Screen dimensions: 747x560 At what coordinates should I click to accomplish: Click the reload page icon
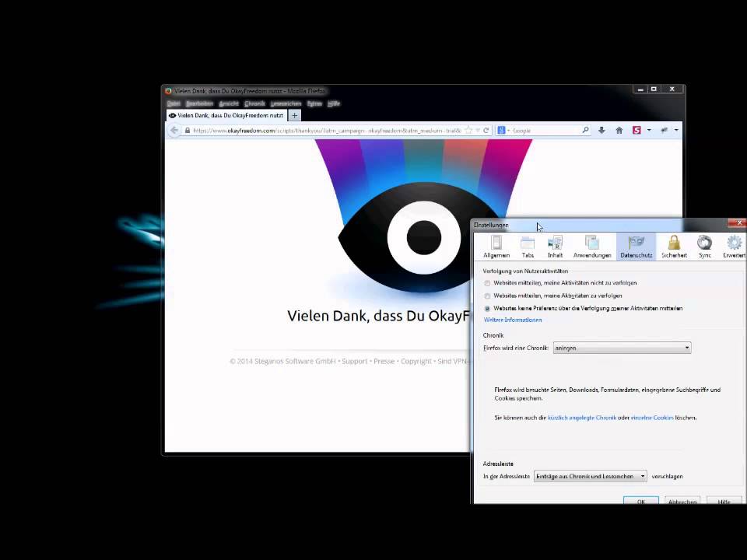point(486,130)
